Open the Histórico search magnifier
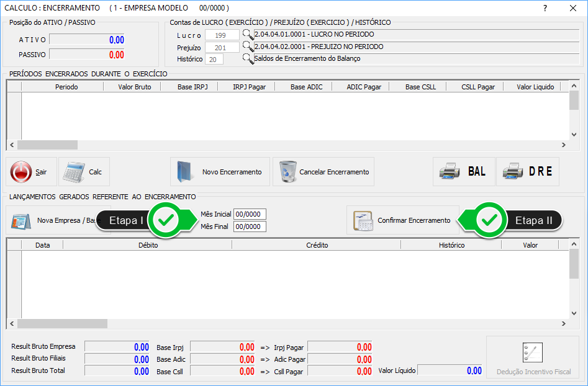 (x=248, y=59)
